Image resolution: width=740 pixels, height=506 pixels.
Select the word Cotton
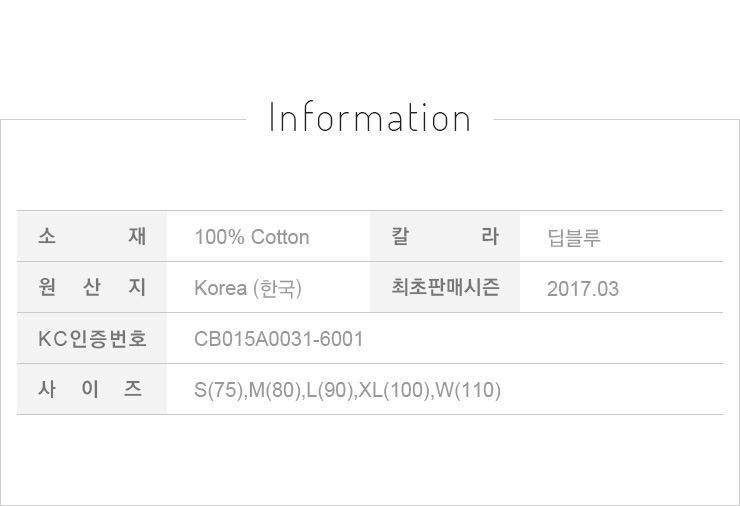[x=280, y=238]
